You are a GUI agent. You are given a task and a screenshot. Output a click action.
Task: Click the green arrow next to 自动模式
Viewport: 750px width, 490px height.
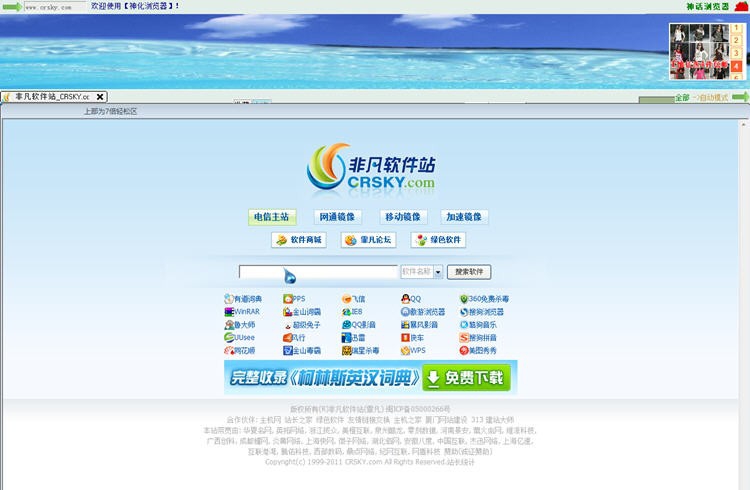740,97
